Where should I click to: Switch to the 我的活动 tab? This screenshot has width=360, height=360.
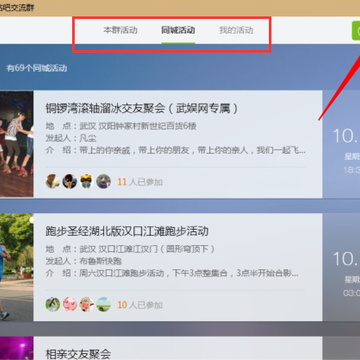[236, 30]
